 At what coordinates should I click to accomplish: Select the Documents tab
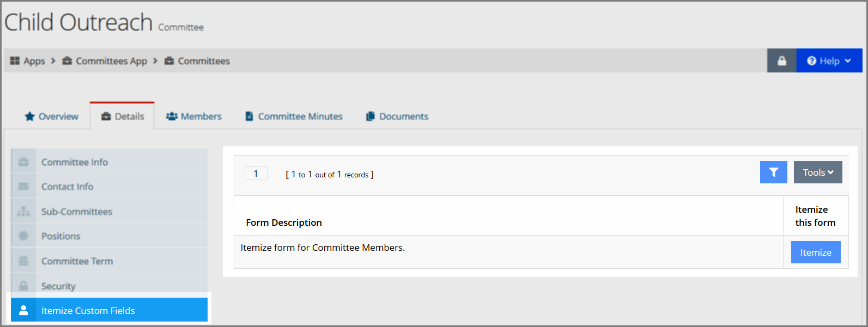[x=397, y=116]
